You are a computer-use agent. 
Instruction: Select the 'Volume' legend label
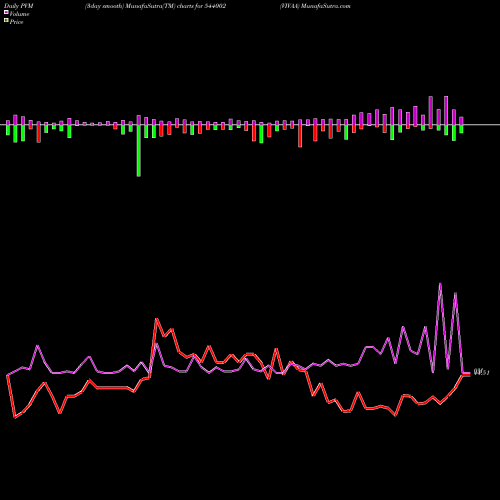19,14
